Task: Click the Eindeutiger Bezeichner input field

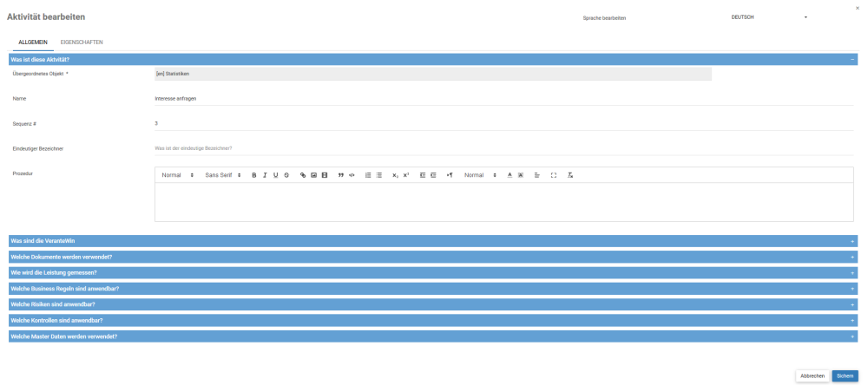Action: tap(503, 148)
